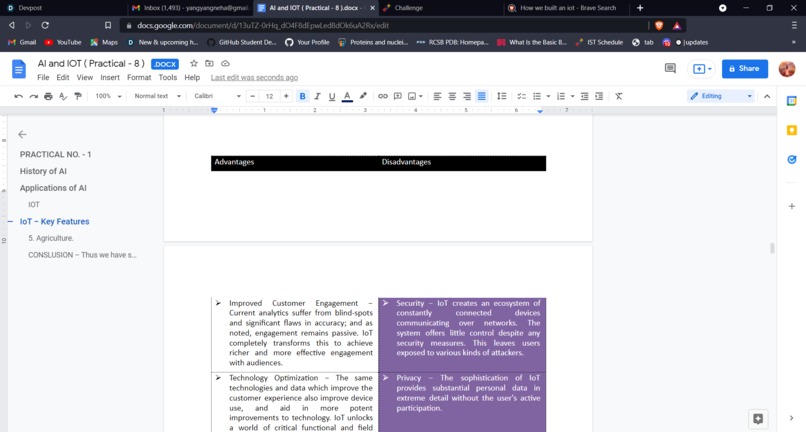806x432 pixels.
Task: Click the font size field showing 12
Action: click(269, 96)
